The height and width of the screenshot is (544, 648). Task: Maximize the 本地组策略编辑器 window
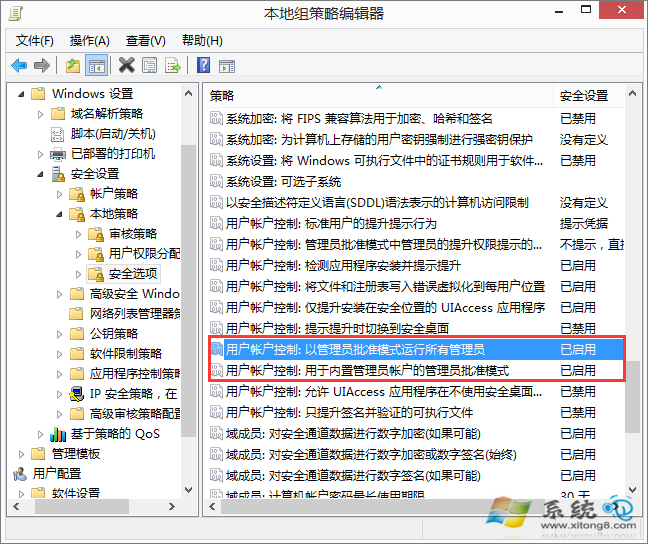click(x=586, y=10)
